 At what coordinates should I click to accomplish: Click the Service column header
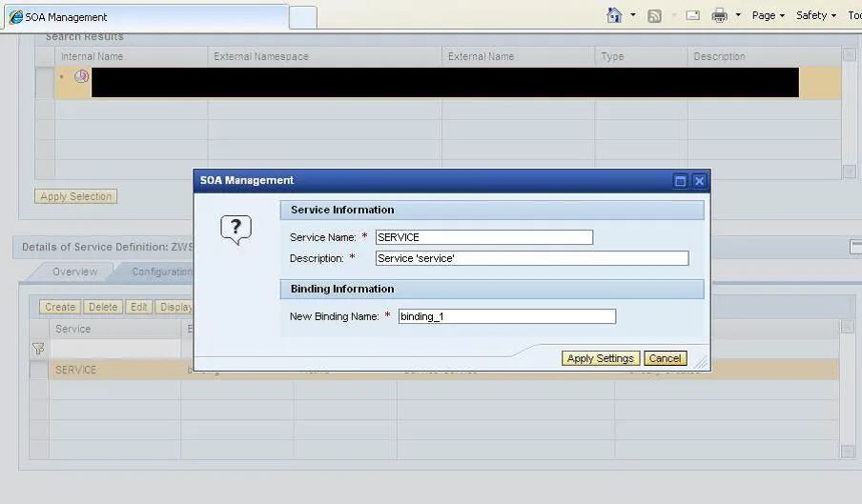114,329
